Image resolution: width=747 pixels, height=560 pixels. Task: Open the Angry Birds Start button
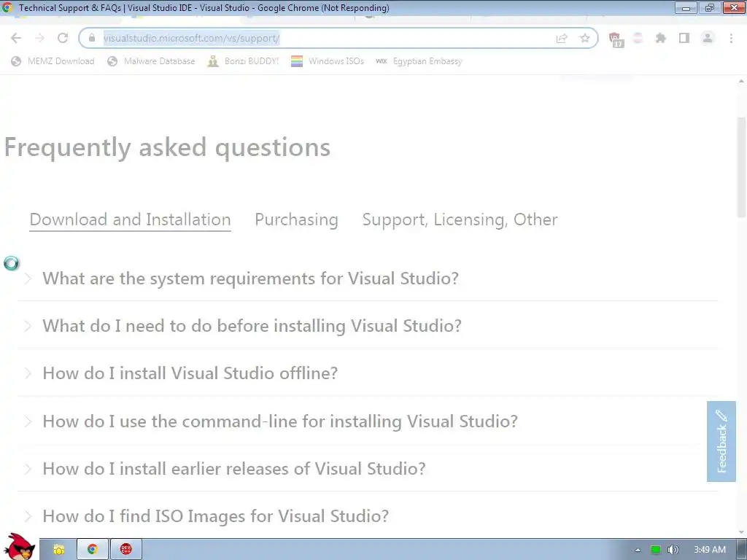point(19,547)
